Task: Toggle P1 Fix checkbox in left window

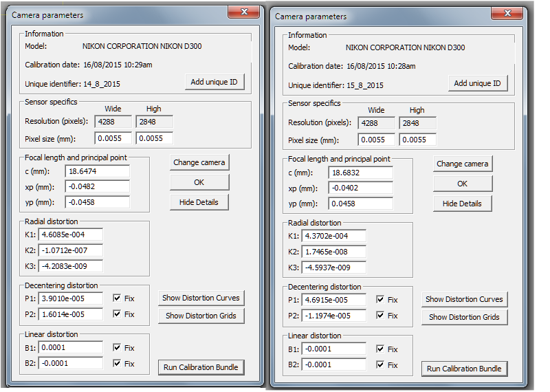Action: (117, 298)
